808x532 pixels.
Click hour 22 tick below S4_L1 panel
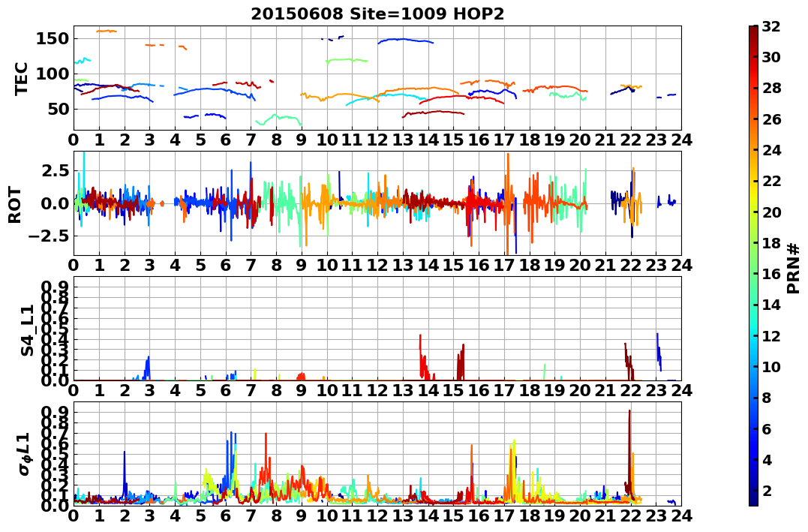[631, 390]
